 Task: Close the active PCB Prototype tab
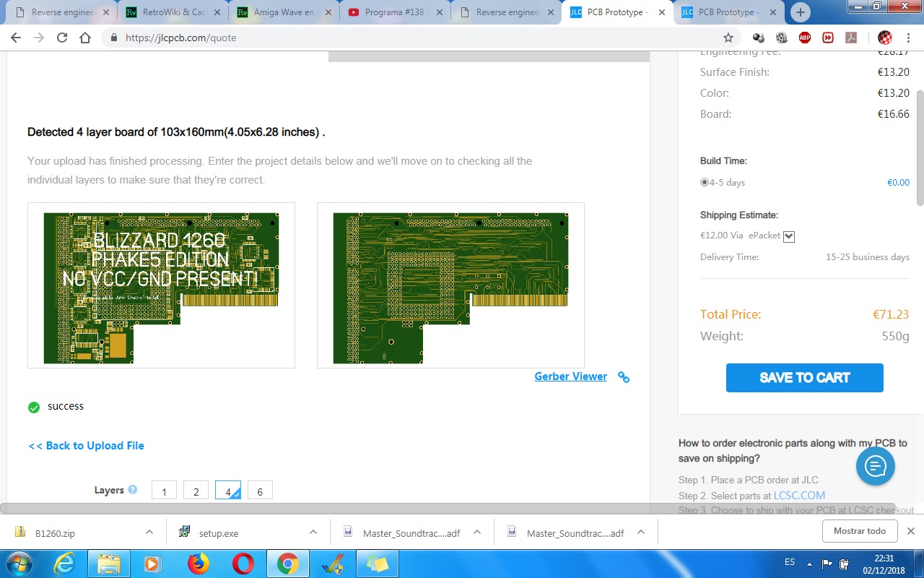pyautogui.click(x=662, y=12)
